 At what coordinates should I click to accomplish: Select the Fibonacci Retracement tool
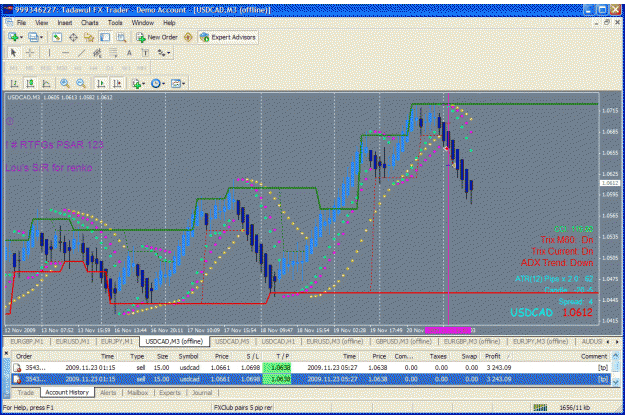tap(113, 53)
